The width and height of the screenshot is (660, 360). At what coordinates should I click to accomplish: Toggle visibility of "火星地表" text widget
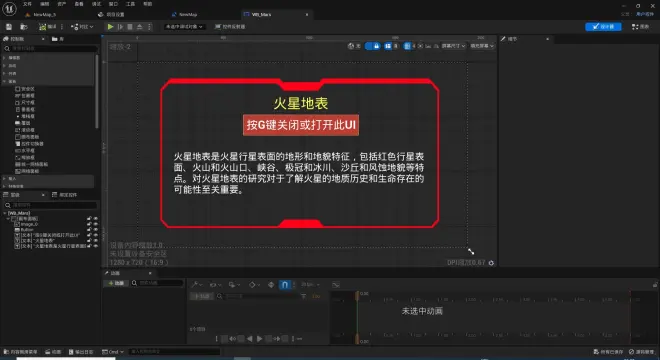pyautogui.click(x=96, y=240)
